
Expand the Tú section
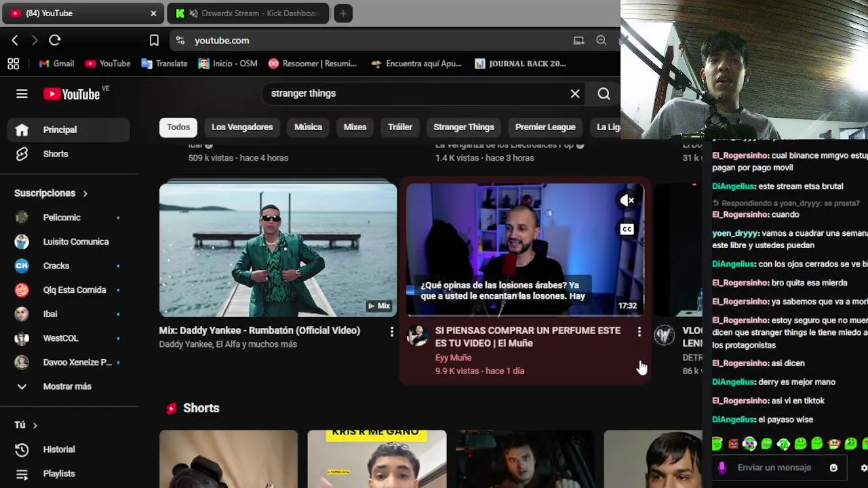coord(26,425)
